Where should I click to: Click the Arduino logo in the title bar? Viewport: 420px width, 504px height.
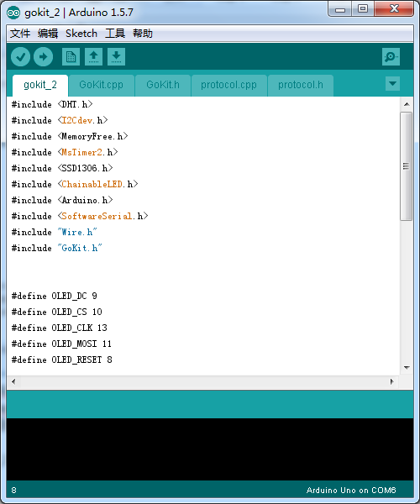(13, 13)
